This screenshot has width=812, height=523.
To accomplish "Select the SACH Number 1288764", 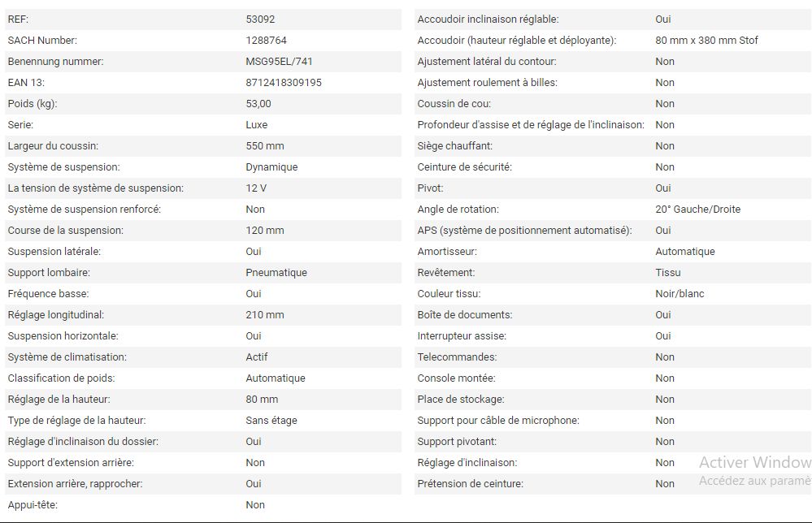I will 266,41.
